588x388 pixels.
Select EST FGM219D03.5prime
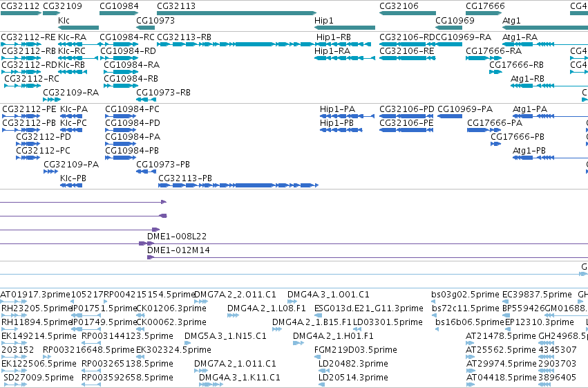tap(356, 350)
